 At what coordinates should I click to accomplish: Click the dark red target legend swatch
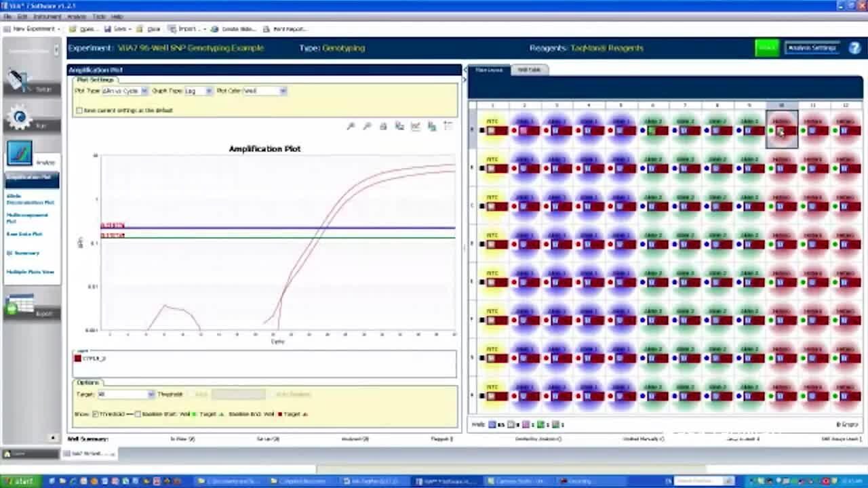(78, 359)
